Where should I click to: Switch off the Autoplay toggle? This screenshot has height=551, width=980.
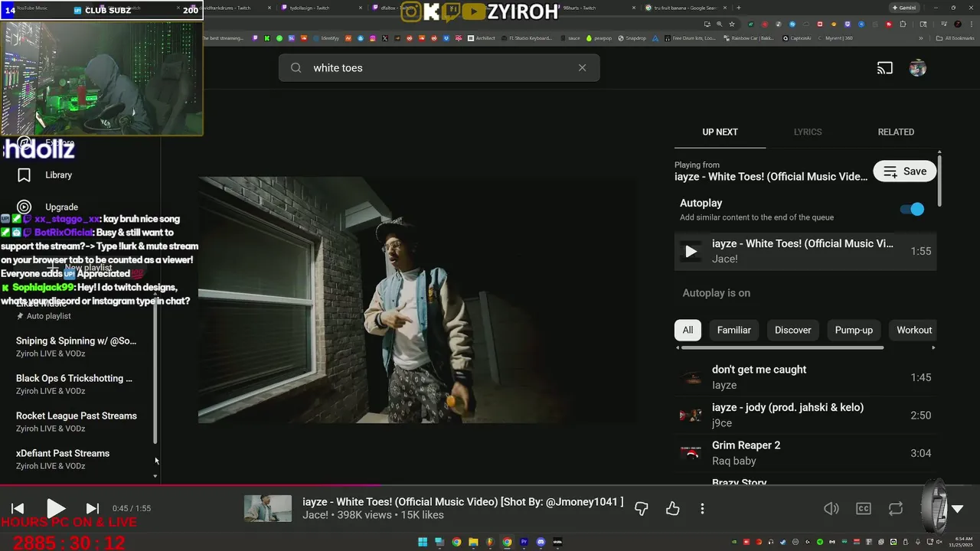tap(912, 209)
